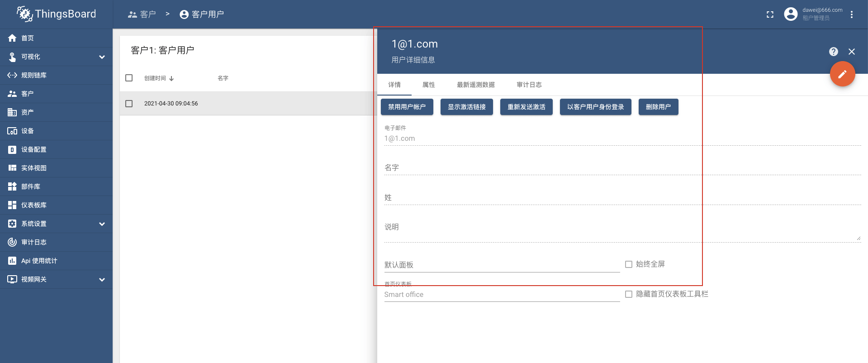Click the 仪表板库 dashboard icon in sidebar

point(12,205)
